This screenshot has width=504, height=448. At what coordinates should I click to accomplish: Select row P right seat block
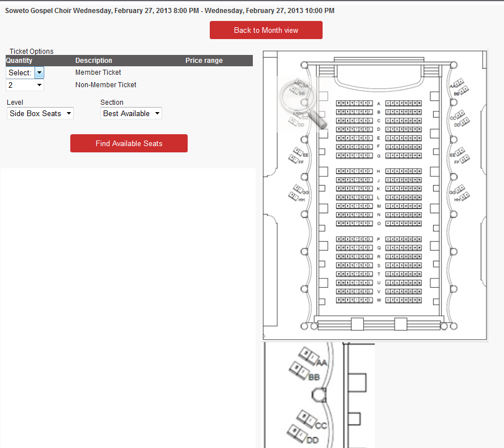tap(404, 239)
